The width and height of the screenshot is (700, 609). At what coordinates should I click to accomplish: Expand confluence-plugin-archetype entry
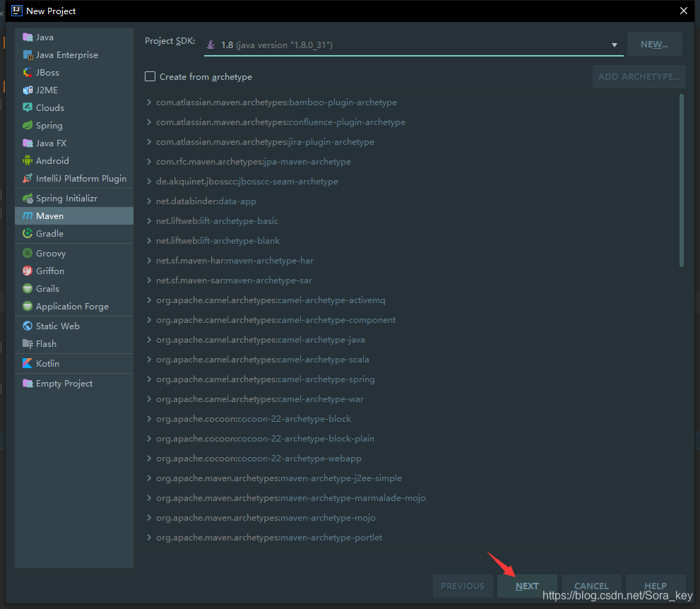[149, 122]
